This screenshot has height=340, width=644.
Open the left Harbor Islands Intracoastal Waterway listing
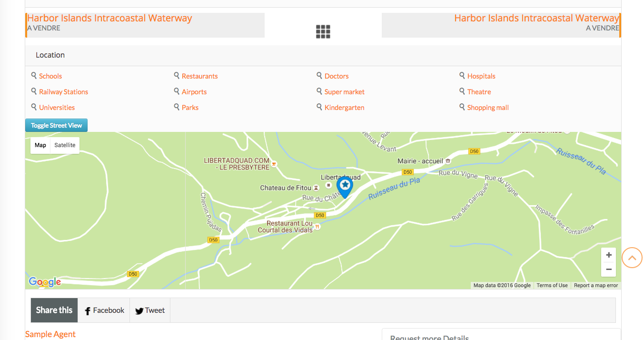coord(109,18)
